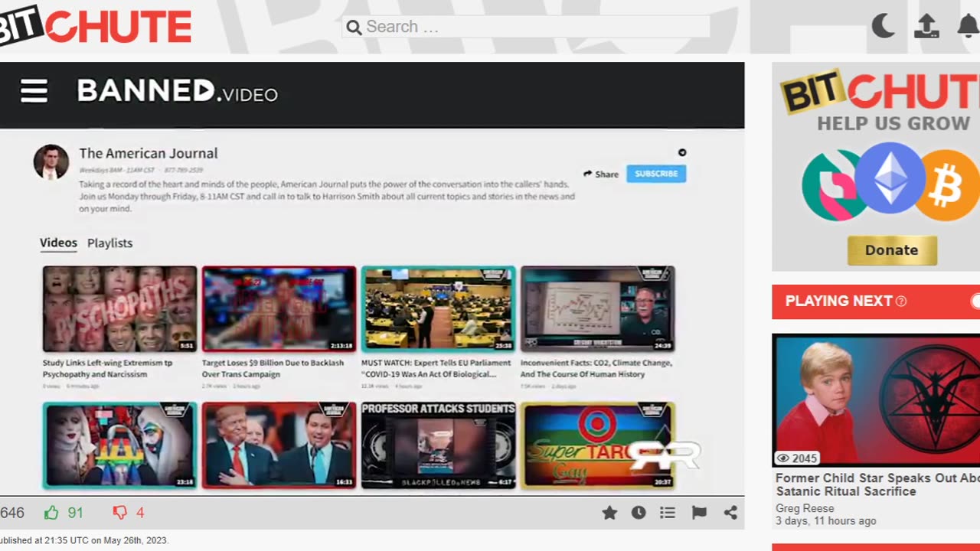This screenshot has height=551, width=980.
Task: Click 'Target Loses $9 Billion' title
Action: (273, 368)
